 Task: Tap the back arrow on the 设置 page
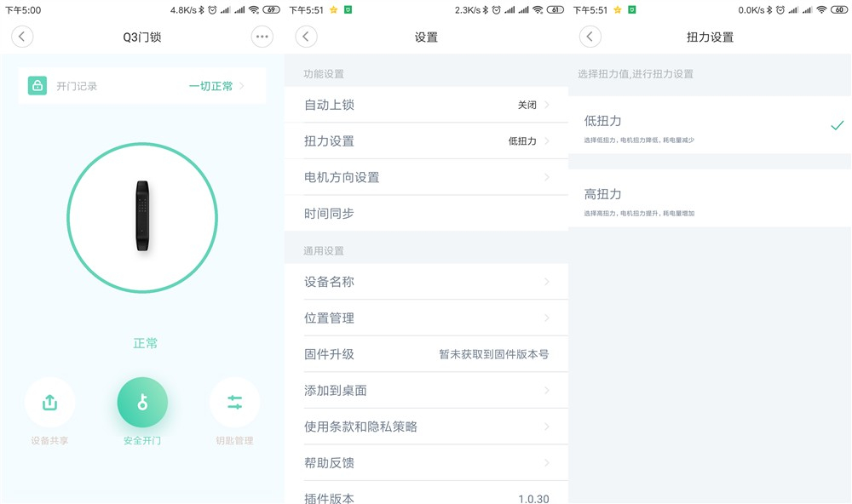pyautogui.click(x=305, y=37)
